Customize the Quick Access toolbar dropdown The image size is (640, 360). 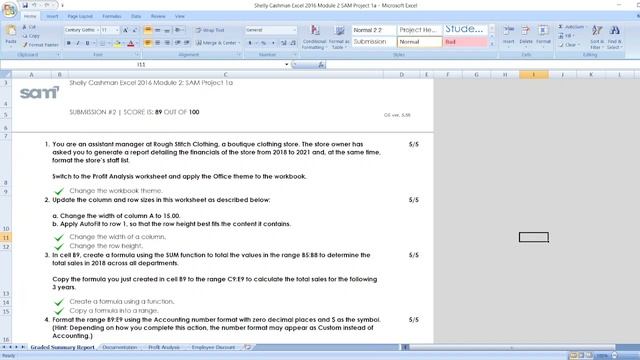[62, 5]
